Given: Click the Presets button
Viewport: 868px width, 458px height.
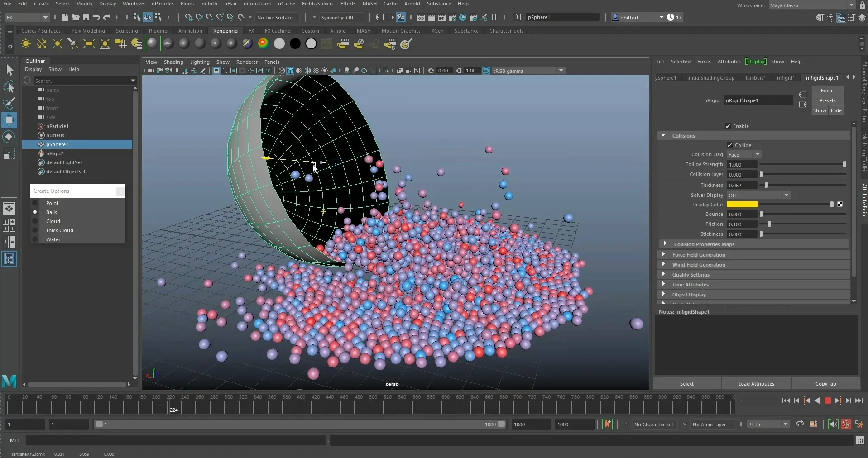Looking at the screenshot, I should pyautogui.click(x=827, y=100).
